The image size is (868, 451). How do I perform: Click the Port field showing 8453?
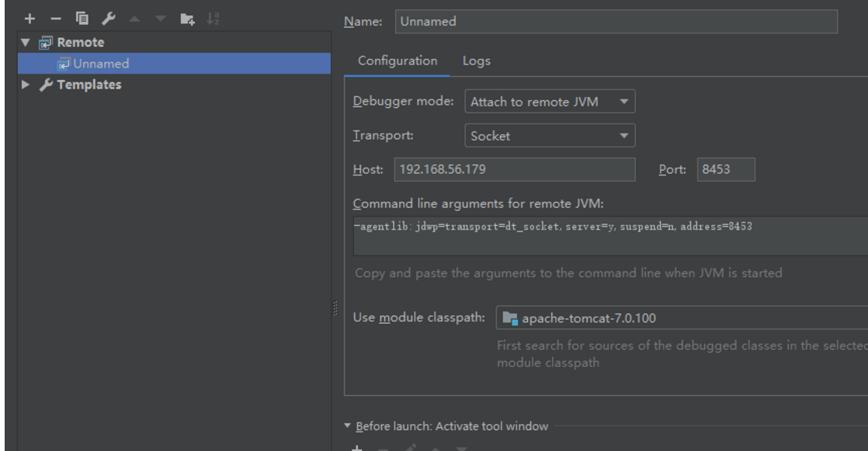(726, 169)
